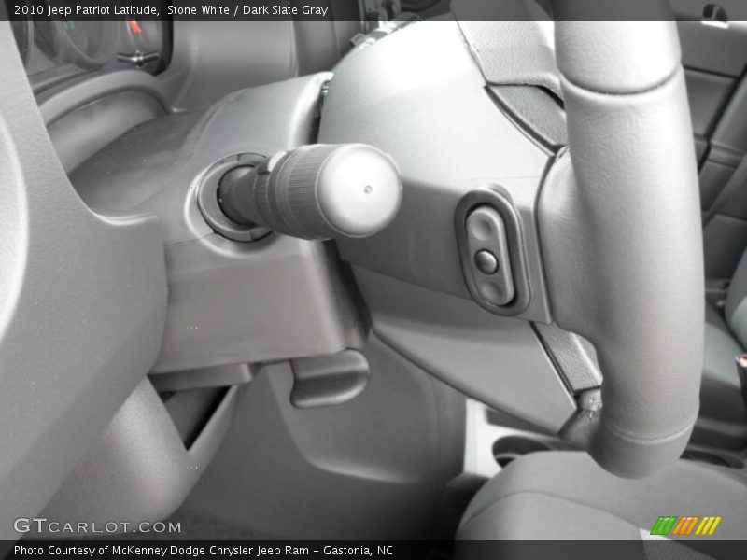Click the "2010 Jeep Patriot Latitude" title text
The height and width of the screenshot is (560, 747).
pos(86,10)
